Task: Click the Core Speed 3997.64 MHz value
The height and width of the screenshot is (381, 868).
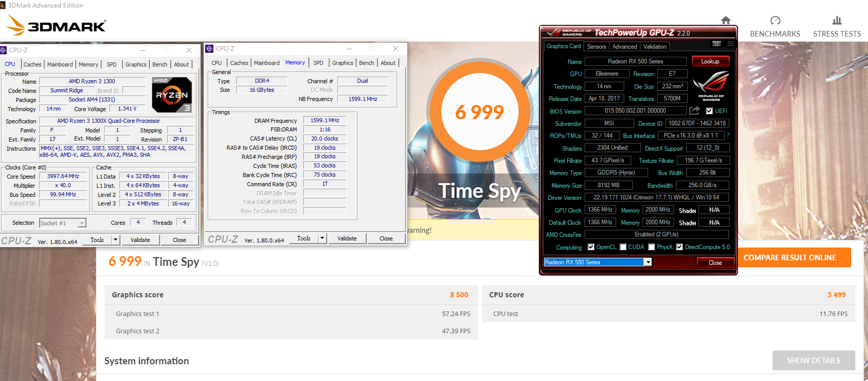Action: coord(63,176)
